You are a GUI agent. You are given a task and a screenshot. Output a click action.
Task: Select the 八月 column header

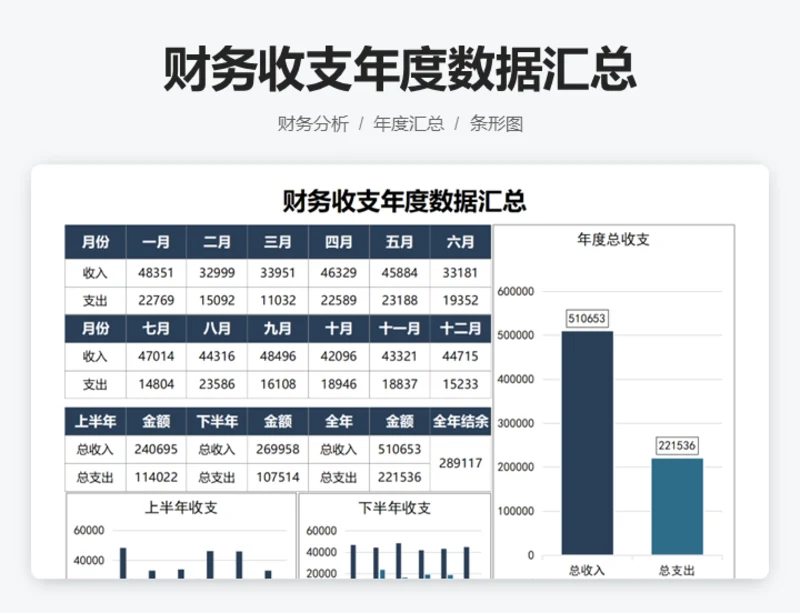click(217, 328)
